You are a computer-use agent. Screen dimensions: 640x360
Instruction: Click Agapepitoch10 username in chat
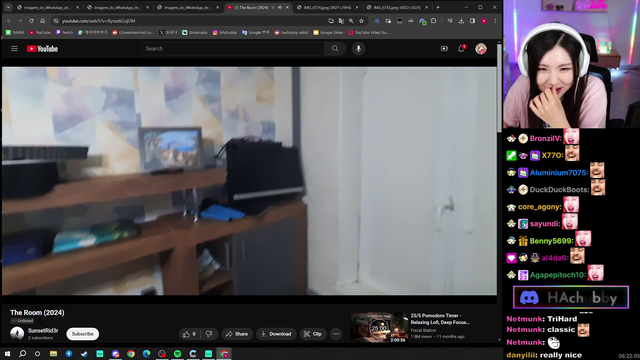[x=558, y=275]
